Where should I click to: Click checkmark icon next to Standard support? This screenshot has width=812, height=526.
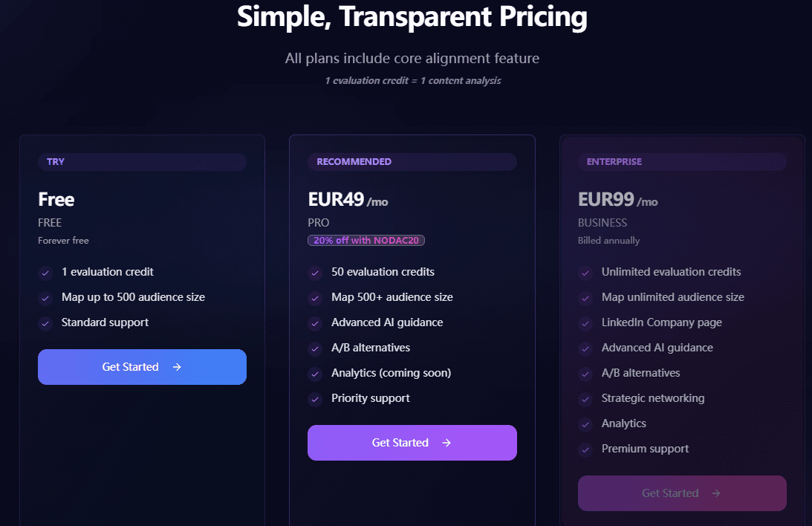pos(46,323)
